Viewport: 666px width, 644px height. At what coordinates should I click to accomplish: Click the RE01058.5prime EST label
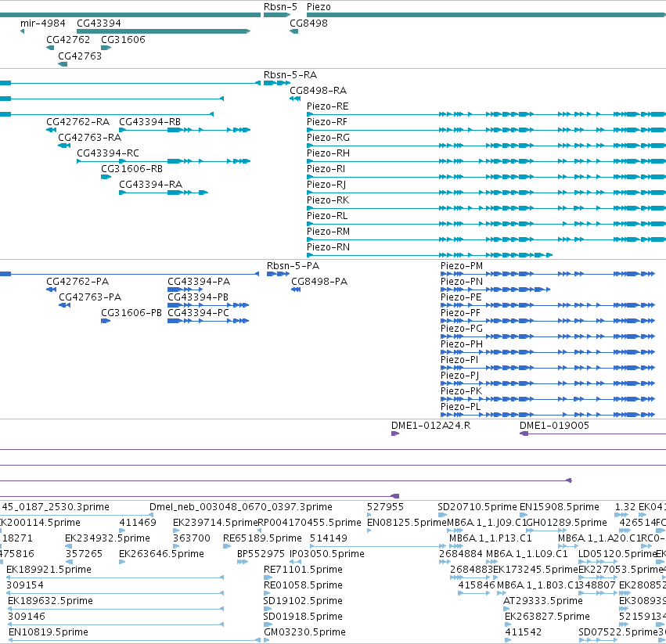[x=304, y=585]
